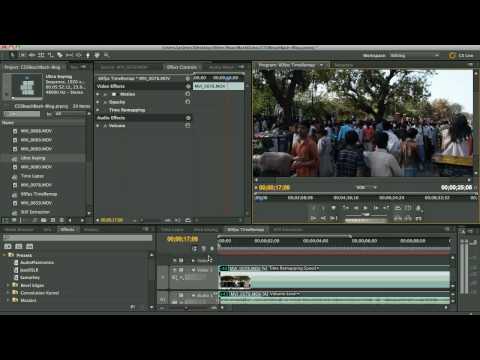Select Time Lapse sequence in Project panel
480x360 pixels.
[32, 176]
